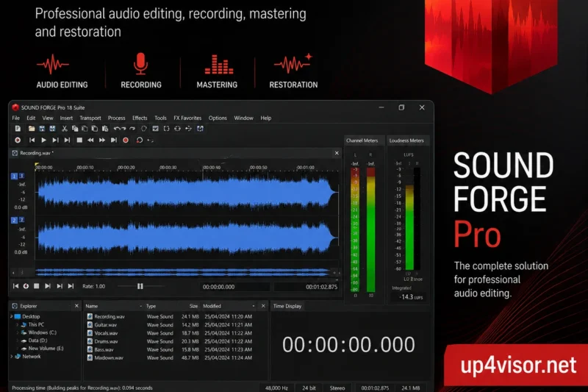Select the Bass.wav file row
The image size is (588, 392).
(x=170, y=349)
